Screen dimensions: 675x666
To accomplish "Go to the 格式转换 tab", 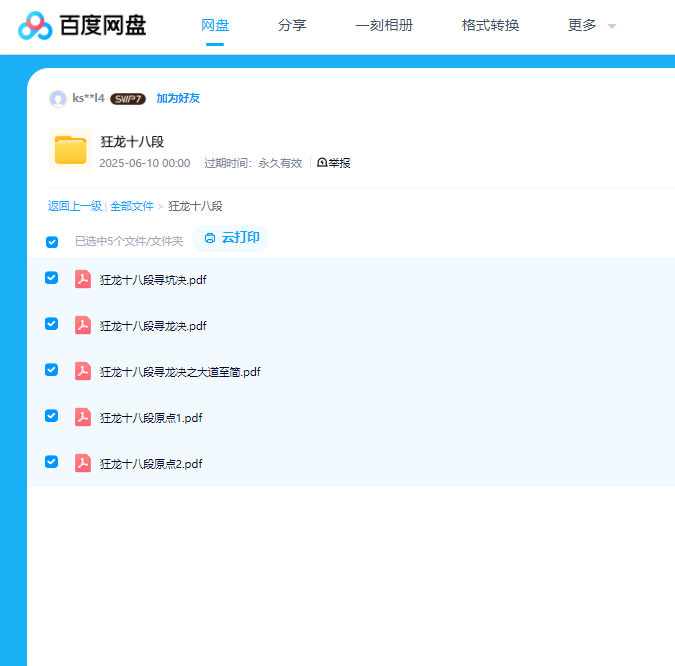I will pyautogui.click(x=490, y=25).
